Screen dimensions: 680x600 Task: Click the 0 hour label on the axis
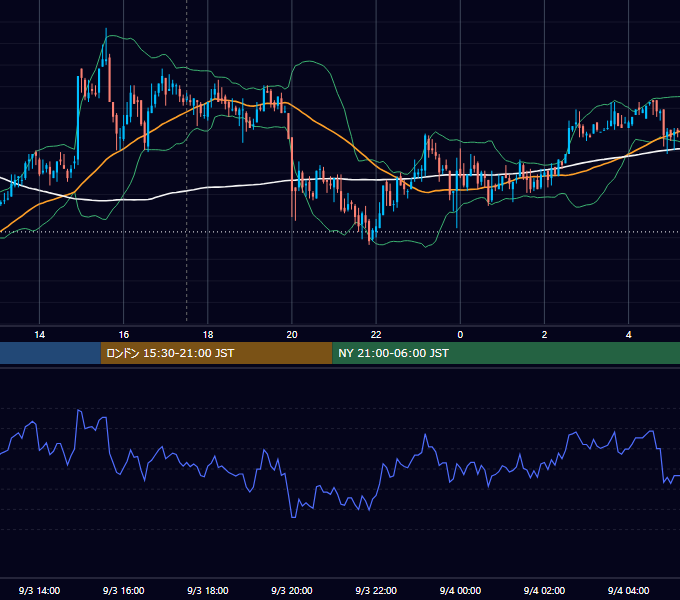[460, 335]
